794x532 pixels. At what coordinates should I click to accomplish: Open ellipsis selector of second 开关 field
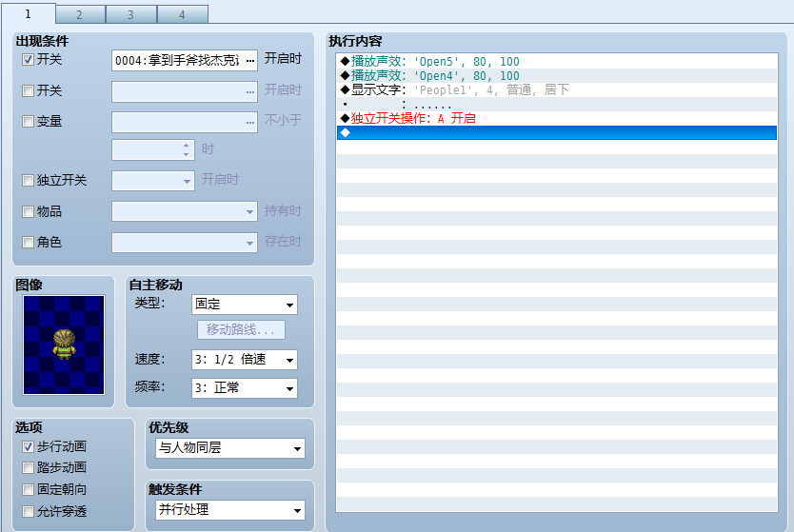coord(250,92)
